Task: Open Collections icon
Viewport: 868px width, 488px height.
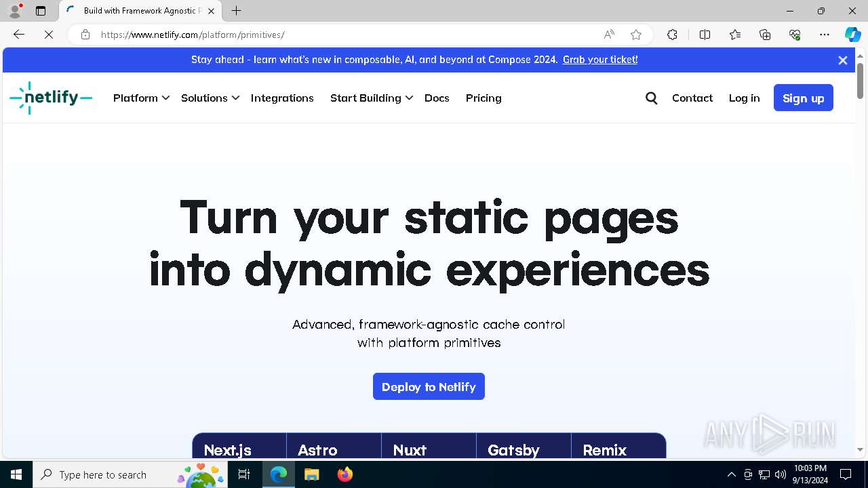Action: tap(765, 35)
